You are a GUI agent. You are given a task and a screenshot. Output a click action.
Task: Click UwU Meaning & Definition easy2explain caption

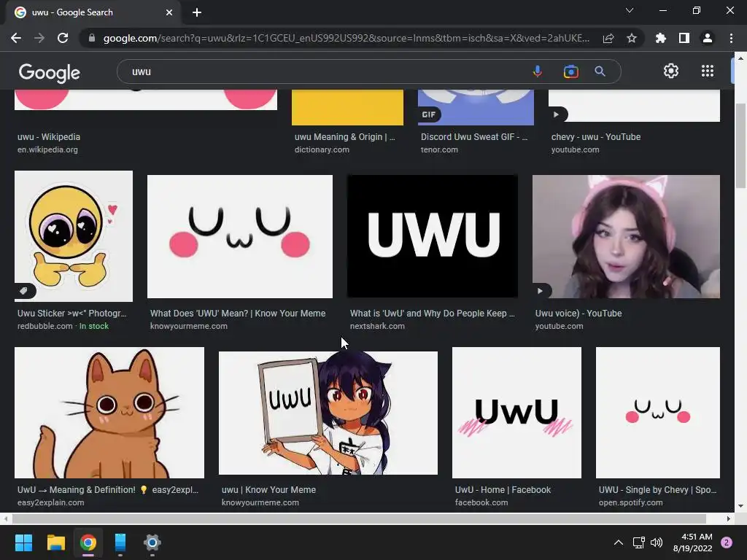pos(108,489)
